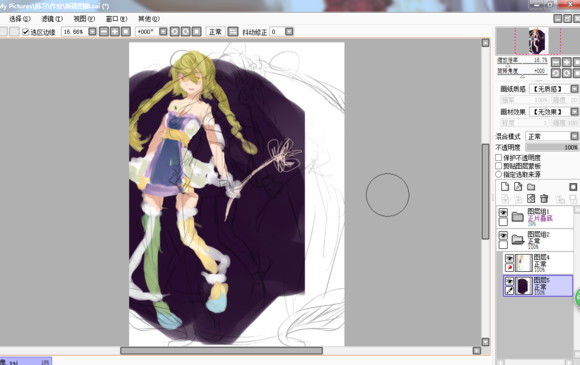Zoom out canvas with toolbar minus button

click(104, 32)
